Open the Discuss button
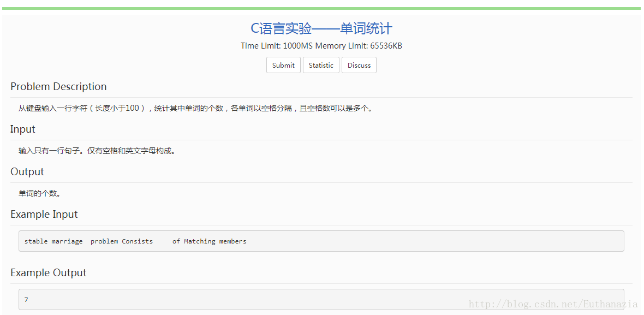644x315 pixels. (x=359, y=65)
